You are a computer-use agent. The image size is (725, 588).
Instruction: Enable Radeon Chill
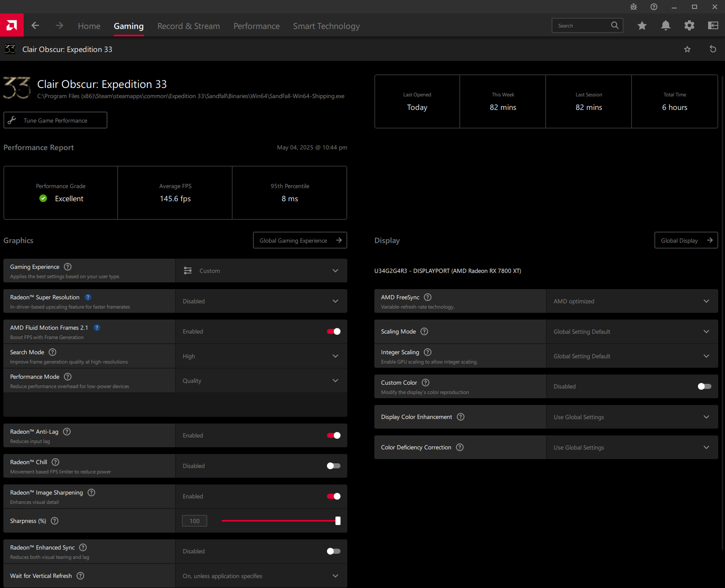(x=334, y=466)
